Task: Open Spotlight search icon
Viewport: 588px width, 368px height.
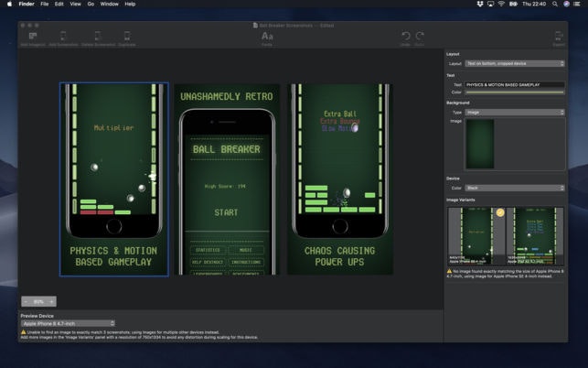Action: pos(555,4)
